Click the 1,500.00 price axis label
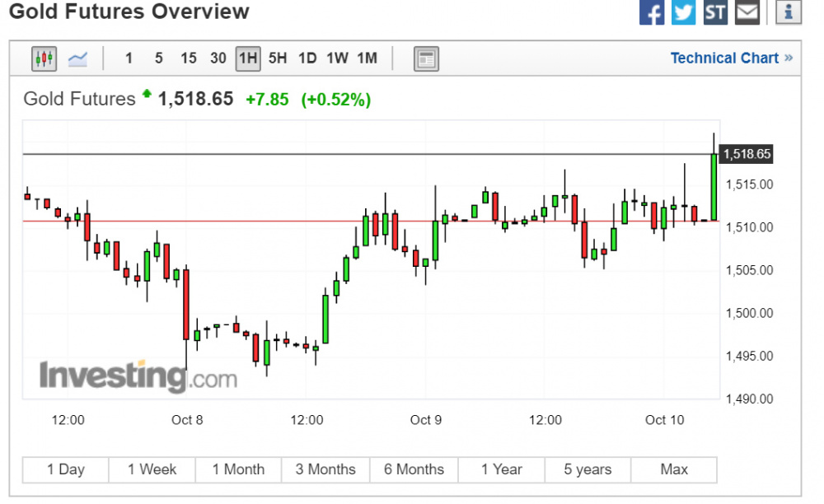Image resolution: width=824 pixels, height=504 pixels. coord(749,314)
